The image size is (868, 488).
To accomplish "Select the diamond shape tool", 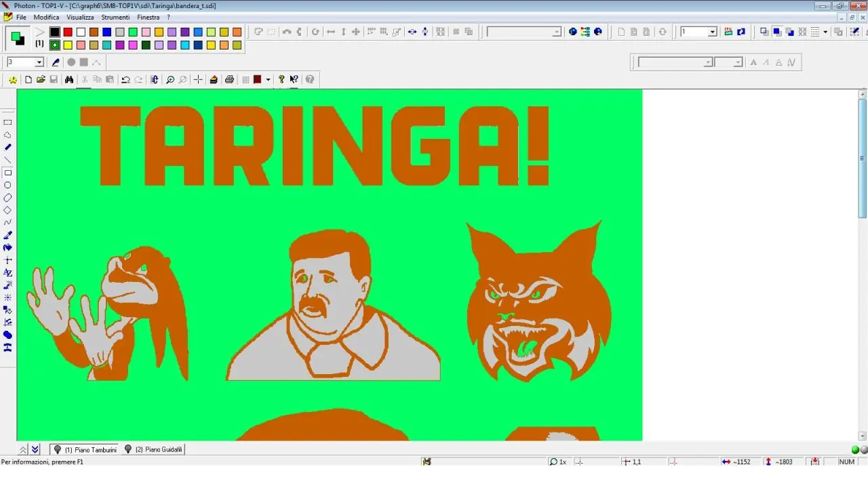I will click(x=7, y=210).
